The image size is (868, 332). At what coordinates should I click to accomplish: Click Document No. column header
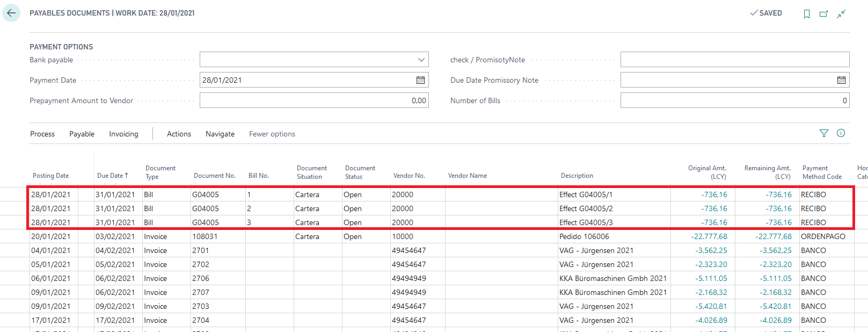coord(215,176)
